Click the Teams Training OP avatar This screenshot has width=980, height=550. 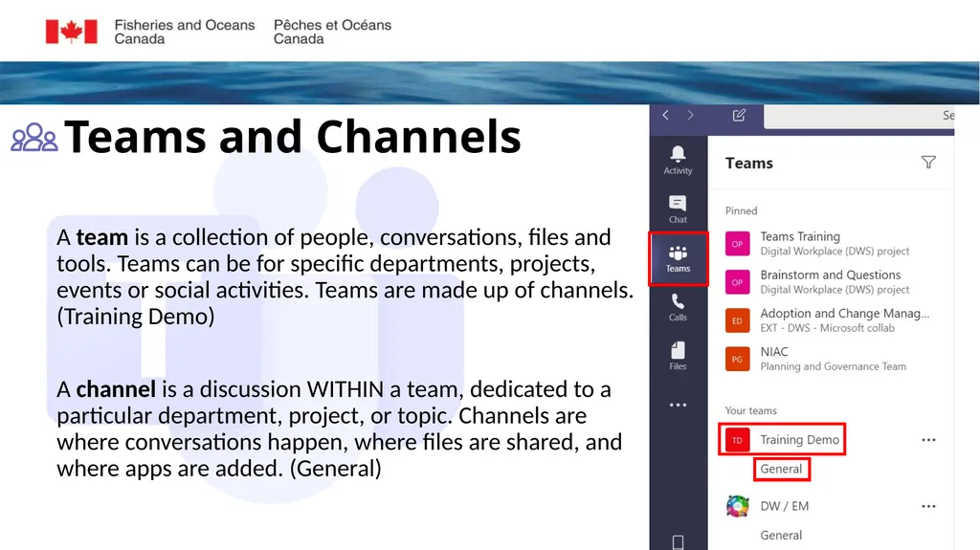(x=737, y=244)
